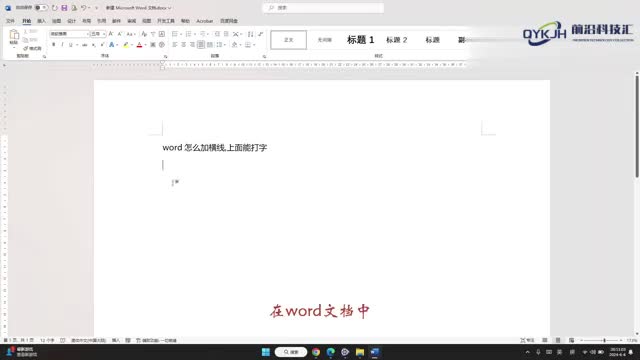Apply the 正文 (Normal) style
Viewport: 640px width, 360px height.
pos(289,40)
